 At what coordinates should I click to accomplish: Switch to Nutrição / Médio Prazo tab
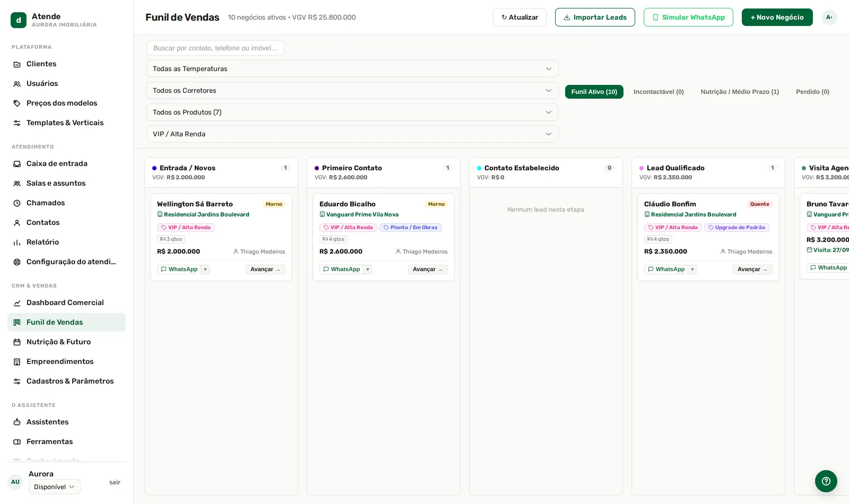coord(740,92)
